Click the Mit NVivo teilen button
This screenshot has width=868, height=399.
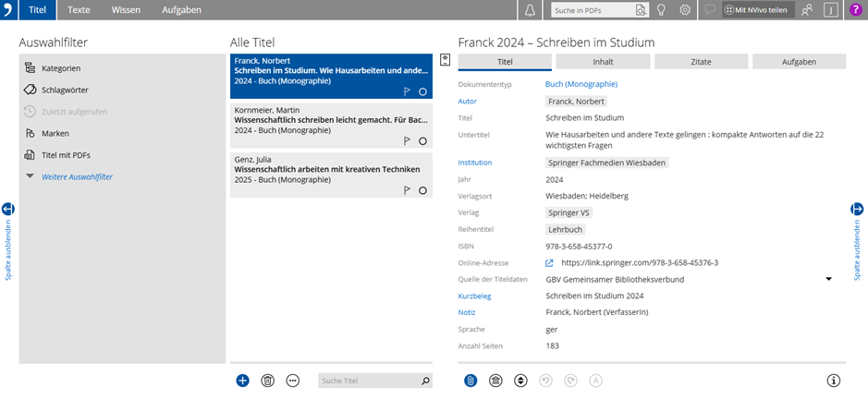tap(758, 10)
